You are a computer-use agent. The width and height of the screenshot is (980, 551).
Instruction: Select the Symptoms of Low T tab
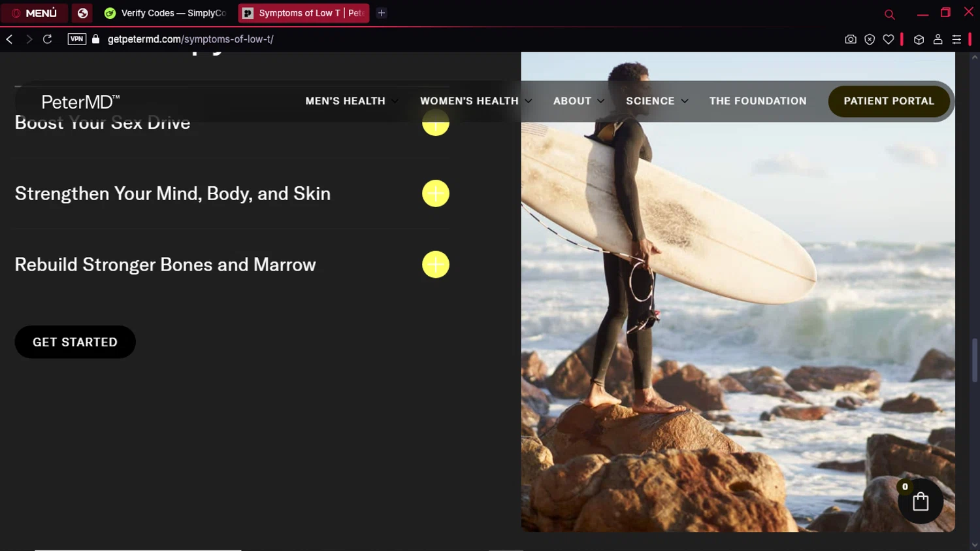[304, 13]
